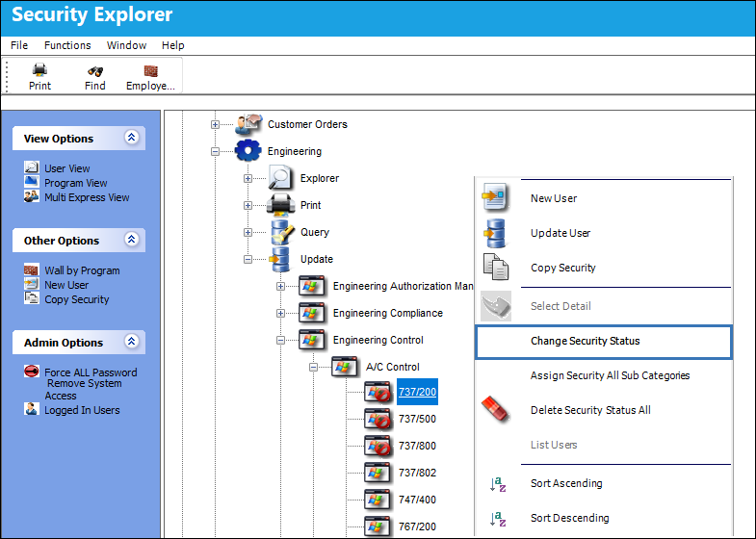Screen dimensions: 756x539
Task: Click the Employee wall toolbar icon
Action: pyautogui.click(x=151, y=71)
